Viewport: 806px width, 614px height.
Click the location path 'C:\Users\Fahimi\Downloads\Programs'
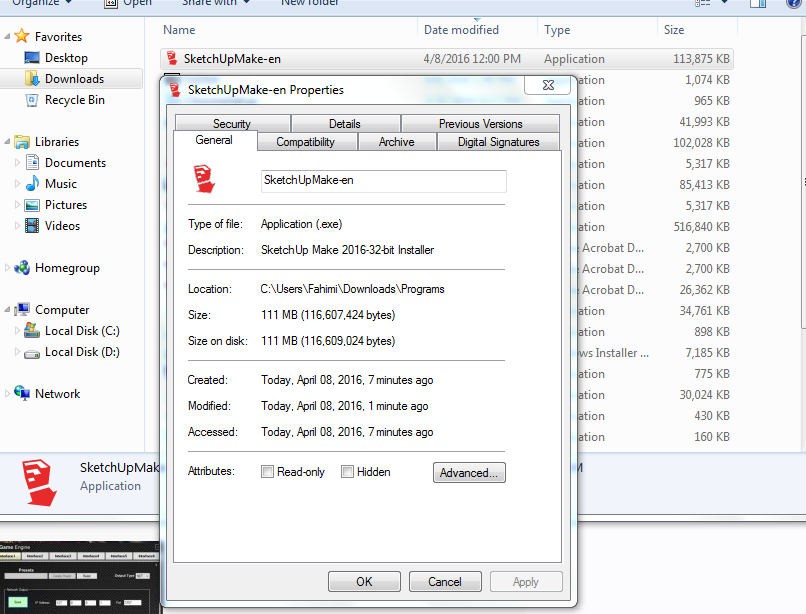[x=352, y=289]
